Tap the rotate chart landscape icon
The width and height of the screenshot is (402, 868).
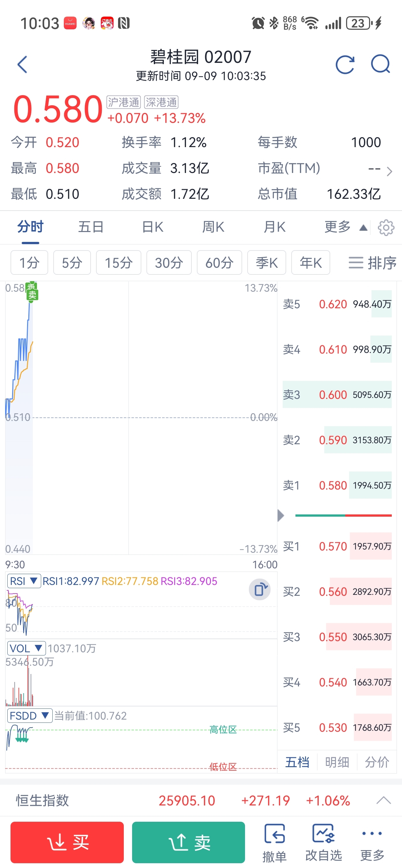(x=259, y=589)
